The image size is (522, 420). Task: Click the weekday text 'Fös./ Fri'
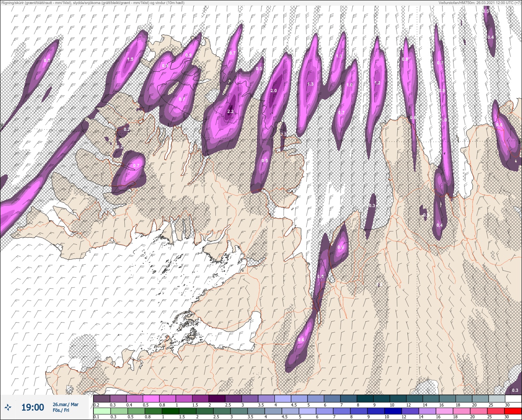[x=61, y=411]
